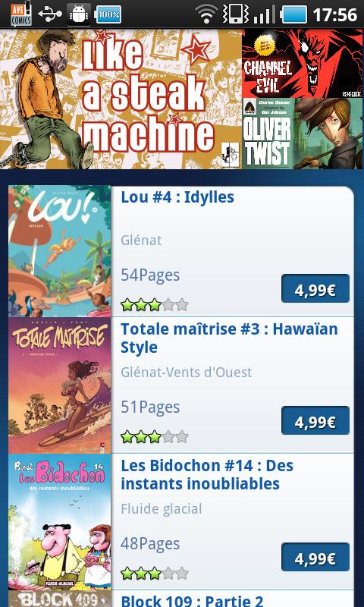
Task: Tap the AVE Comics notification icon
Action: pos(21,14)
